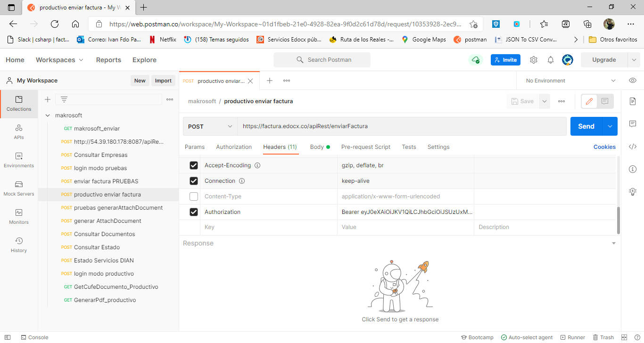The width and height of the screenshot is (644, 343).
Task: Uncheck the Authorization header checkbox
Action: pos(194,212)
